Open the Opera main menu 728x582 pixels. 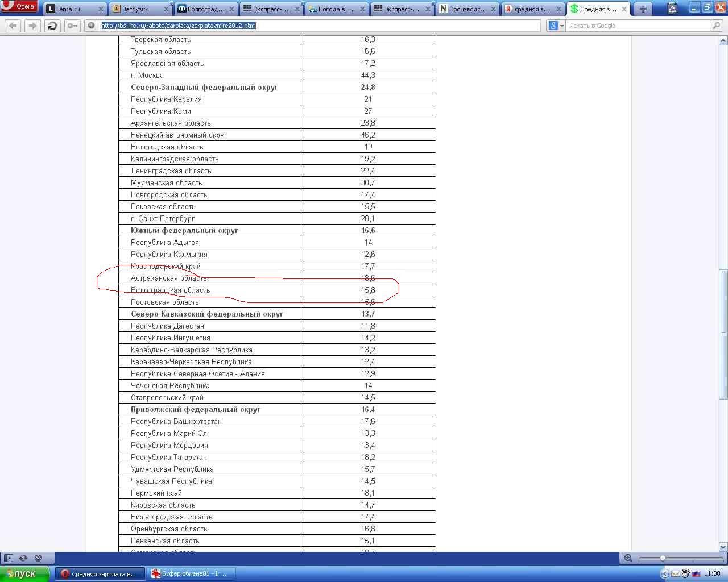point(19,7)
